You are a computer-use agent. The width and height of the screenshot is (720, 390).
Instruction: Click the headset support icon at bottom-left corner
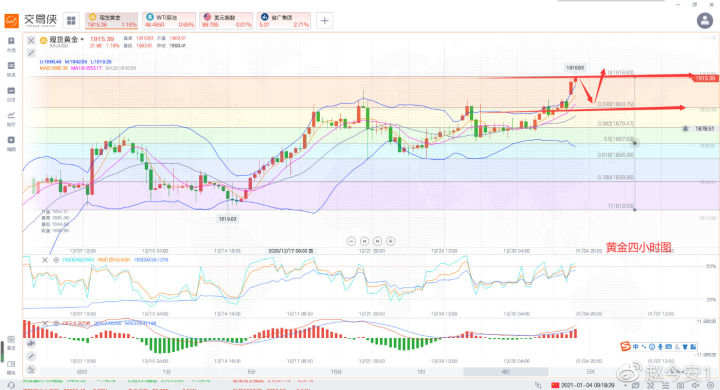click(11, 385)
